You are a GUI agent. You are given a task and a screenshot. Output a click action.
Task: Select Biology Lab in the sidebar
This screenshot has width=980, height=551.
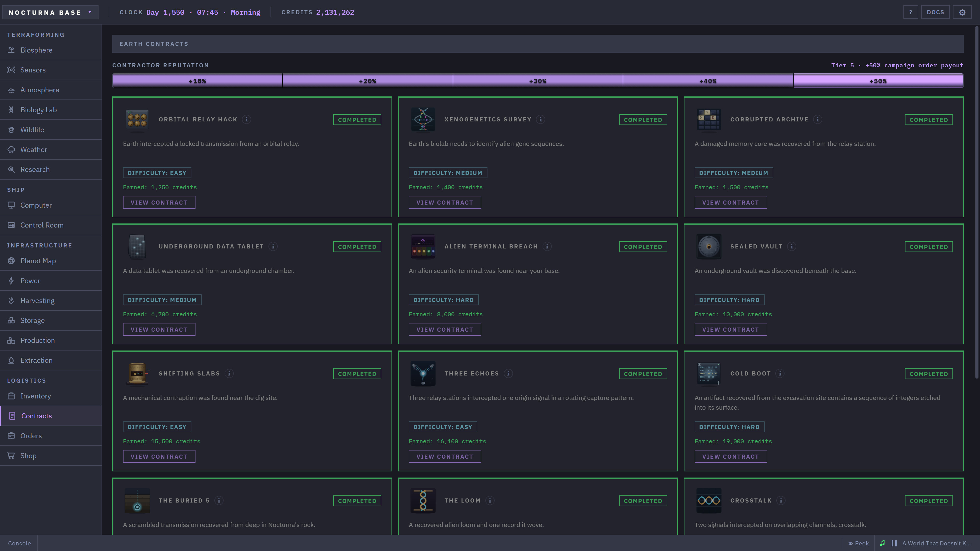pyautogui.click(x=51, y=110)
